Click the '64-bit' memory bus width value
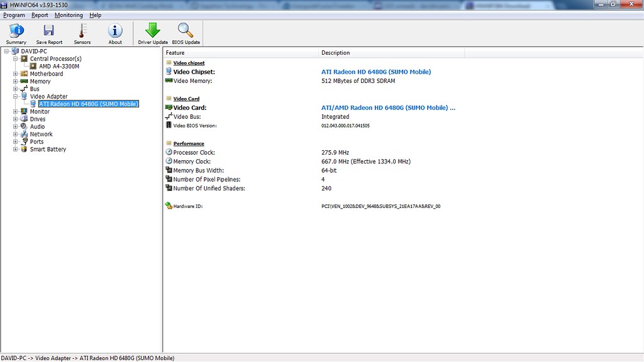The image size is (644, 362). tap(329, 170)
